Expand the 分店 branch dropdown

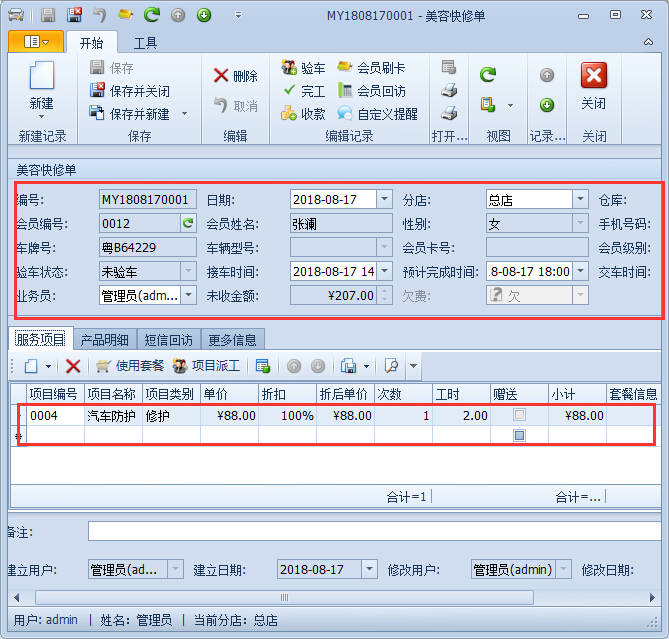click(580, 199)
